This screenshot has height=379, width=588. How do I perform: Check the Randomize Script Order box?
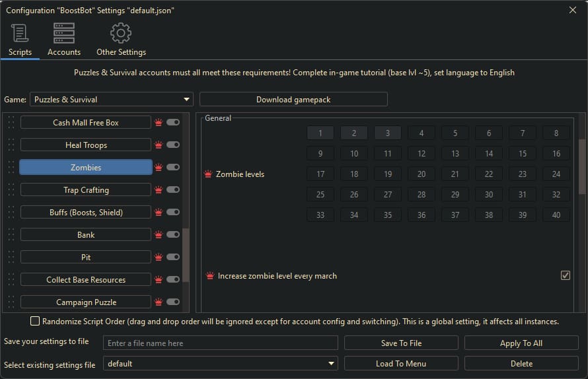click(x=35, y=322)
